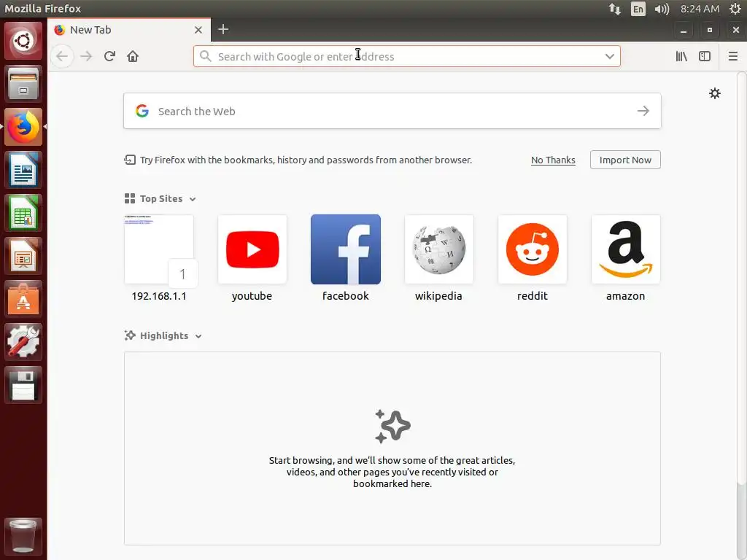This screenshot has height=560, width=747.
Task: Click the magnifier icon in address bar
Action: (205, 56)
